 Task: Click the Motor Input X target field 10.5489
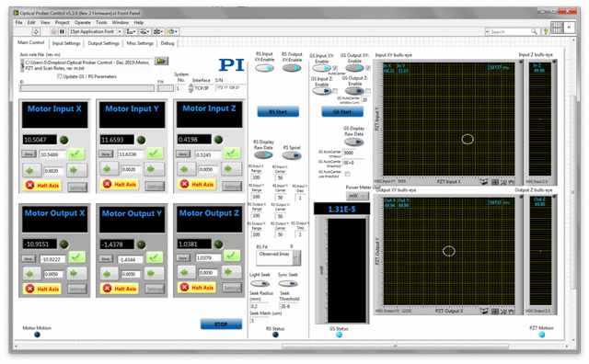pyautogui.click(x=52, y=154)
